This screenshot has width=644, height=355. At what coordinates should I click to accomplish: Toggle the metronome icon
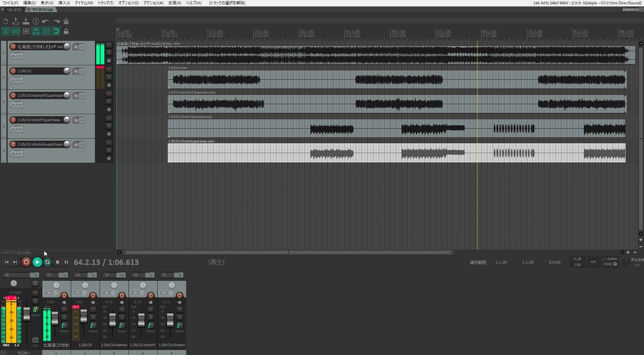[66, 21]
